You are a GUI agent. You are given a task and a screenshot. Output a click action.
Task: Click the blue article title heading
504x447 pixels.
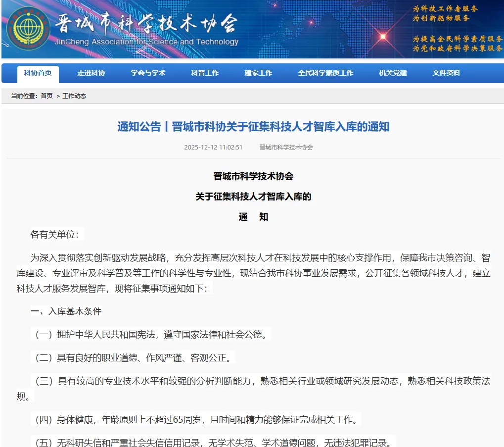tap(253, 127)
